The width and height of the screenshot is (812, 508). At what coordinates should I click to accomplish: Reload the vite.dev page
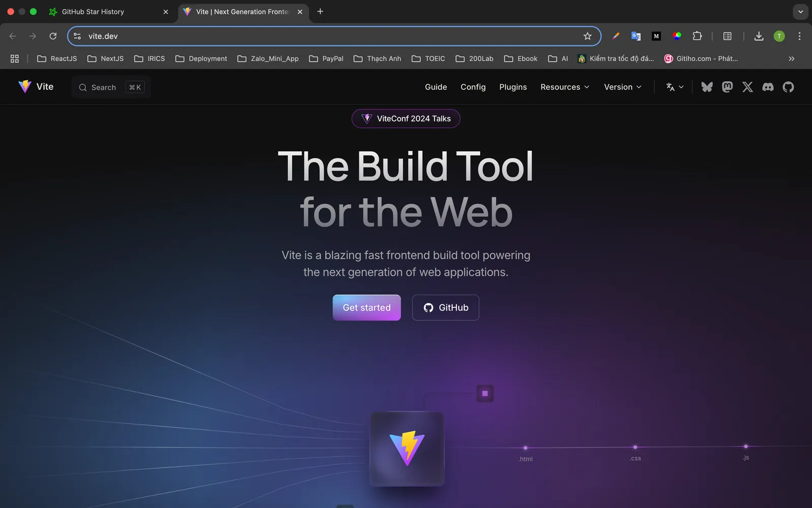coord(53,36)
